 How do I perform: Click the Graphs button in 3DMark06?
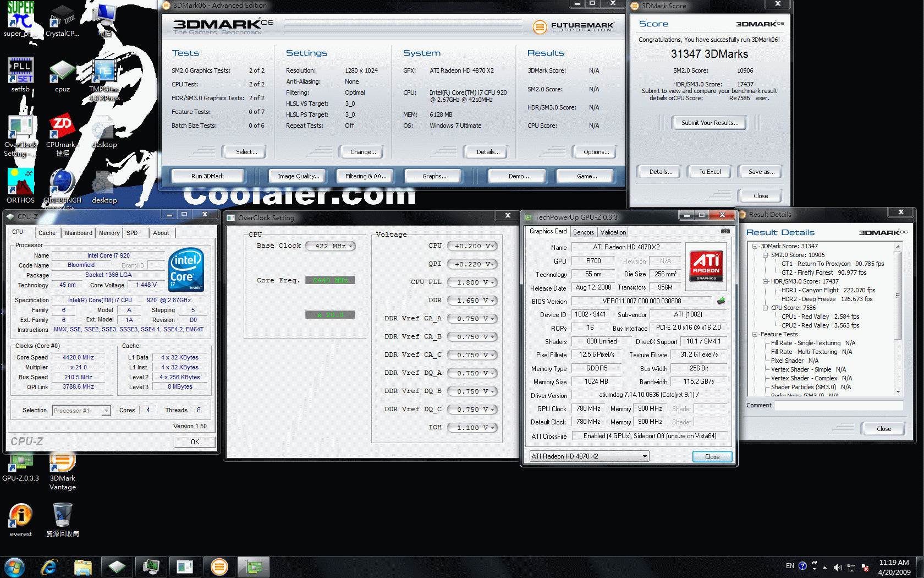pos(434,176)
